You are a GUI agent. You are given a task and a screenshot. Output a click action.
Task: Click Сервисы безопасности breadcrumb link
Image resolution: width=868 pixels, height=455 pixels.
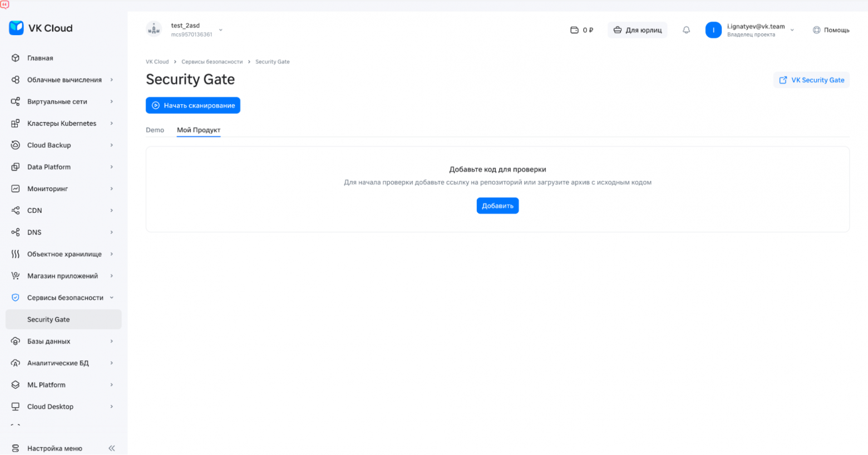click(x=212, y=62)
